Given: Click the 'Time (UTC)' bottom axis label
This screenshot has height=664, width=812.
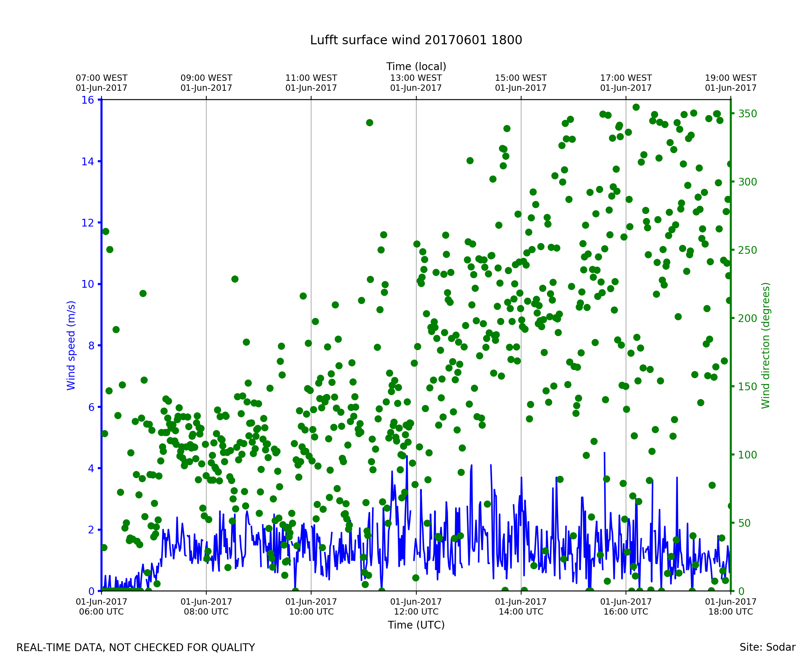Looking at the screenshot, I should coord(416,625).
